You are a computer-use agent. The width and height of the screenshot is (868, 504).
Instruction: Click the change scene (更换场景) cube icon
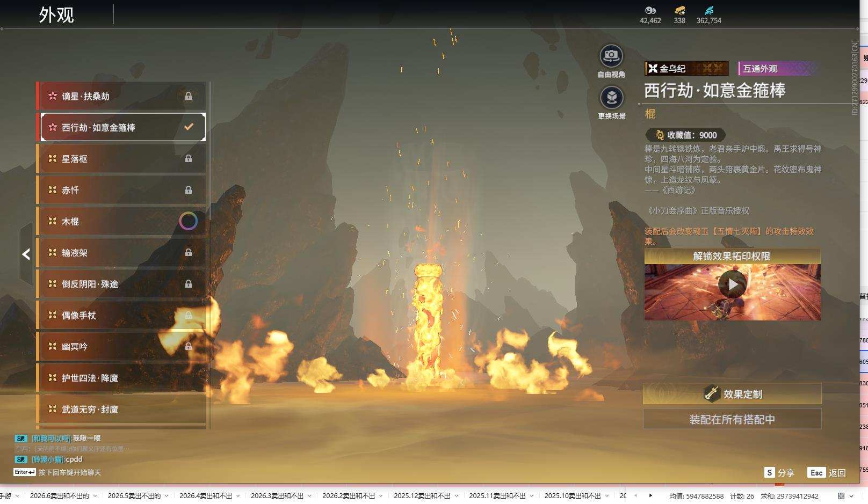(611, 98)
